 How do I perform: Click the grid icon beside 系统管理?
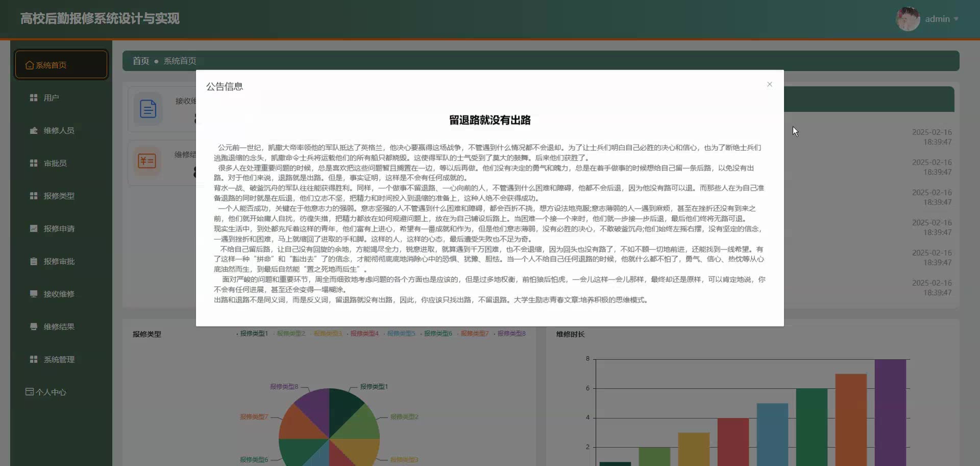point(34,359)
